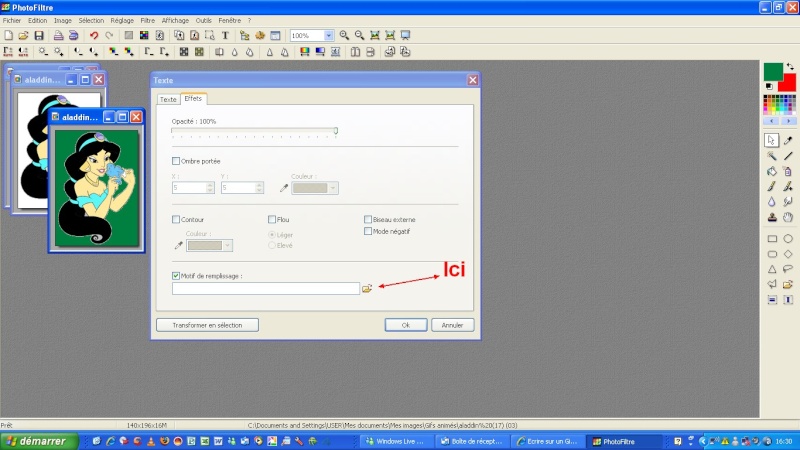Undo the last action with the red arrow

pyautogui.click(x=94, y=35)
